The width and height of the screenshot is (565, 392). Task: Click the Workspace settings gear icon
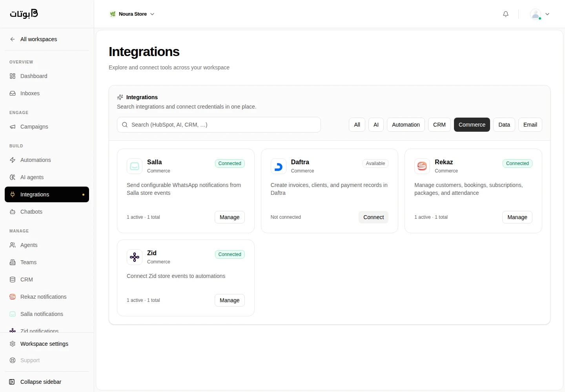13,344
